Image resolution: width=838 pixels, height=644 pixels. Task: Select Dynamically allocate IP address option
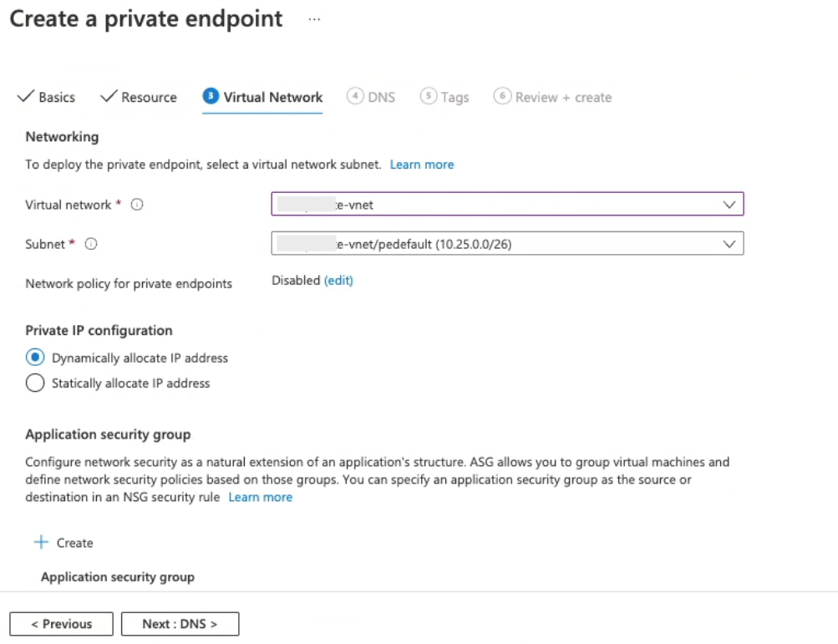(35, 357)
